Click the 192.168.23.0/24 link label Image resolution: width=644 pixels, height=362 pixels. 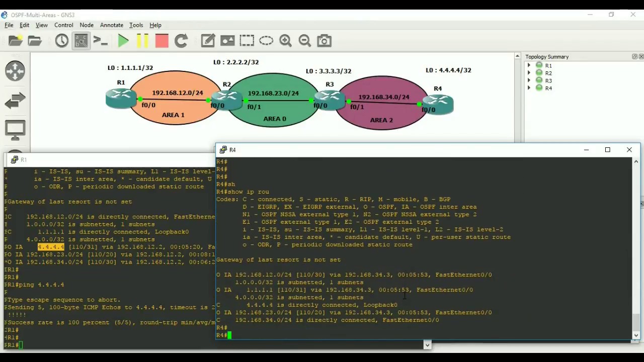point(273,94)
